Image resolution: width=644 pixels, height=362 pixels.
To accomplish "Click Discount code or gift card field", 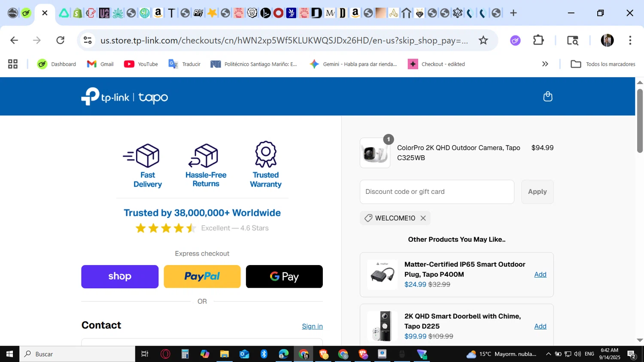I will [437, 192].
